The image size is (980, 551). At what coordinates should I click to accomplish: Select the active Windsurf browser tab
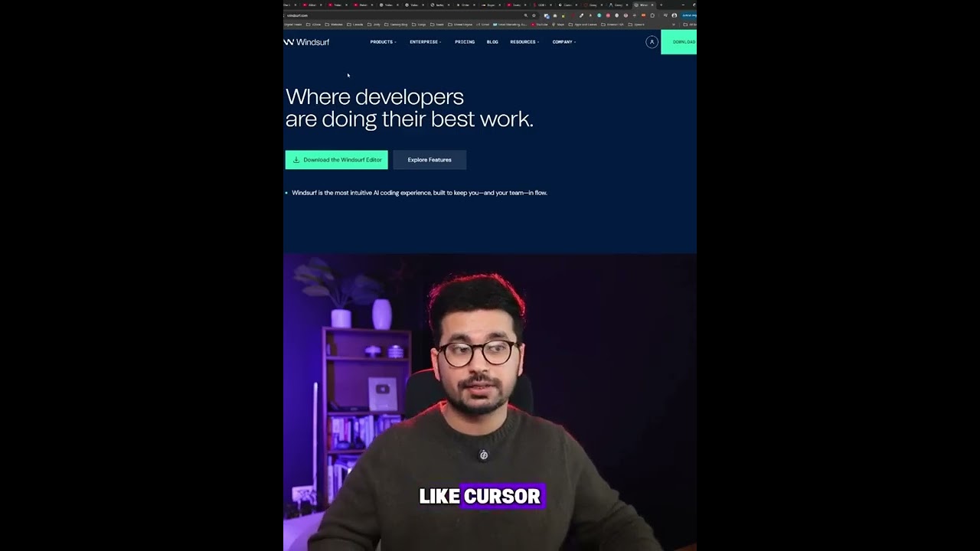point(645,5)
